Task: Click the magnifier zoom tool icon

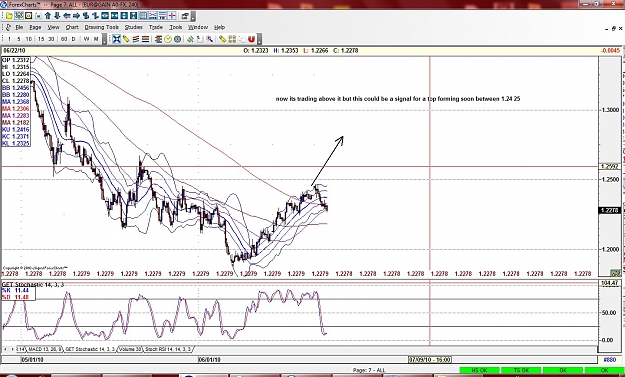Action: click(x=209, y=39)
